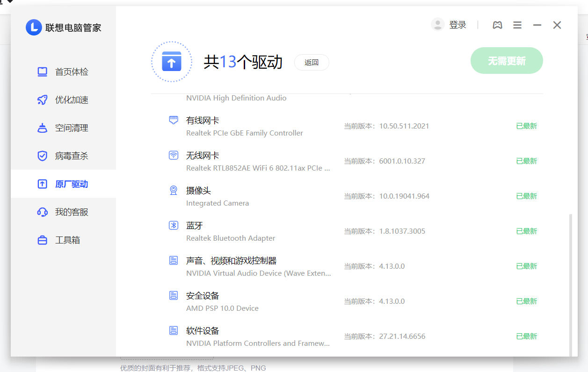Viewport: 588px width, 372px height.
Task: Open 病毒查杀 section
Action: click(x=63, y=156)
